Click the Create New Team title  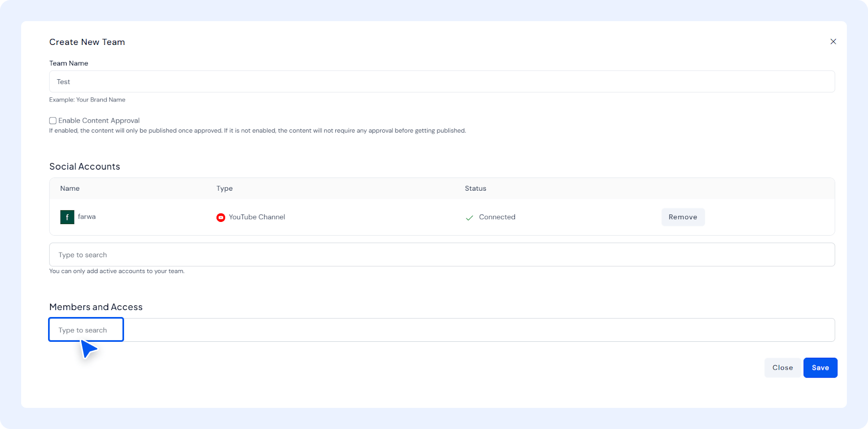(87, 42)
